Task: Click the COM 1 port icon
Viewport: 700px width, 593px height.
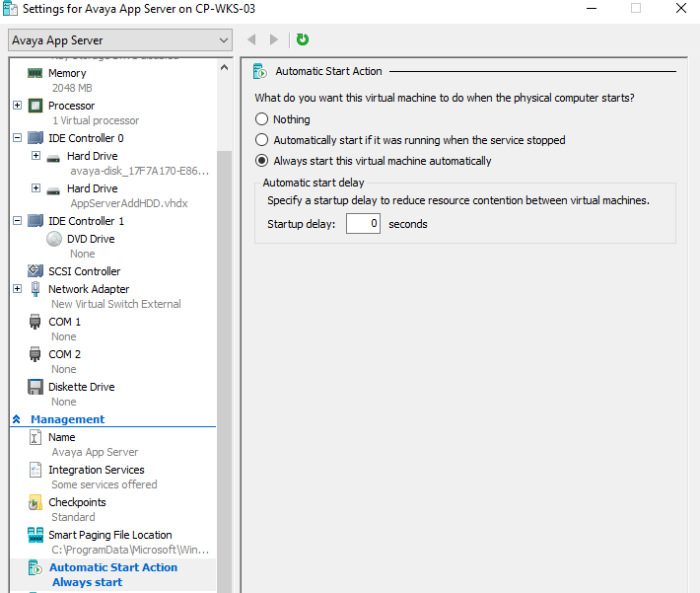Action: (35, 322)
